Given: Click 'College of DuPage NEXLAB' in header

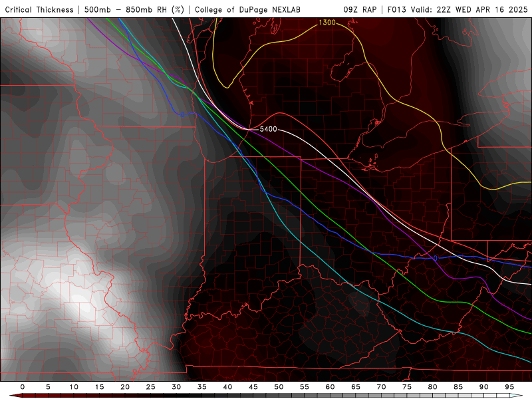Looking at the screenshot, I should (x=247, y=9).
